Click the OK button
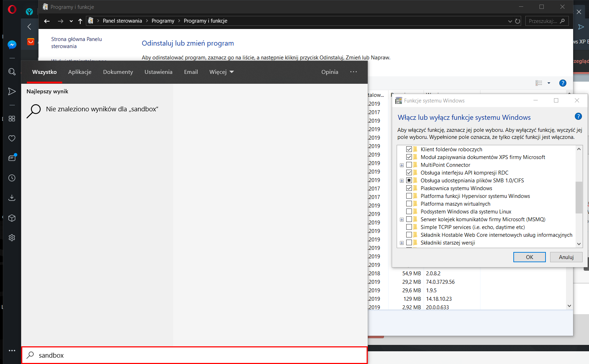The image size is (589, 364). (x=529, y=257)
